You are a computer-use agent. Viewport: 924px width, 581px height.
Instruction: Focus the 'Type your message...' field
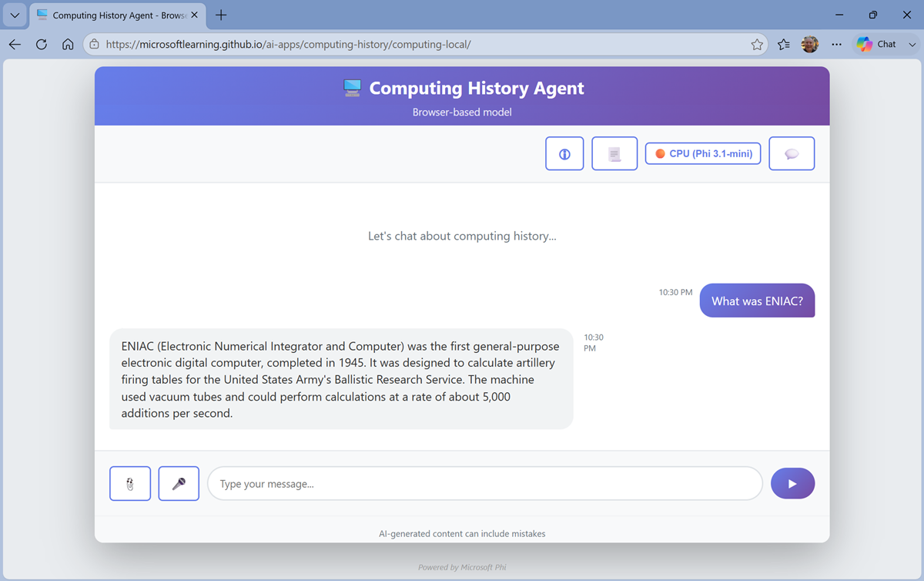coord(485,484)
